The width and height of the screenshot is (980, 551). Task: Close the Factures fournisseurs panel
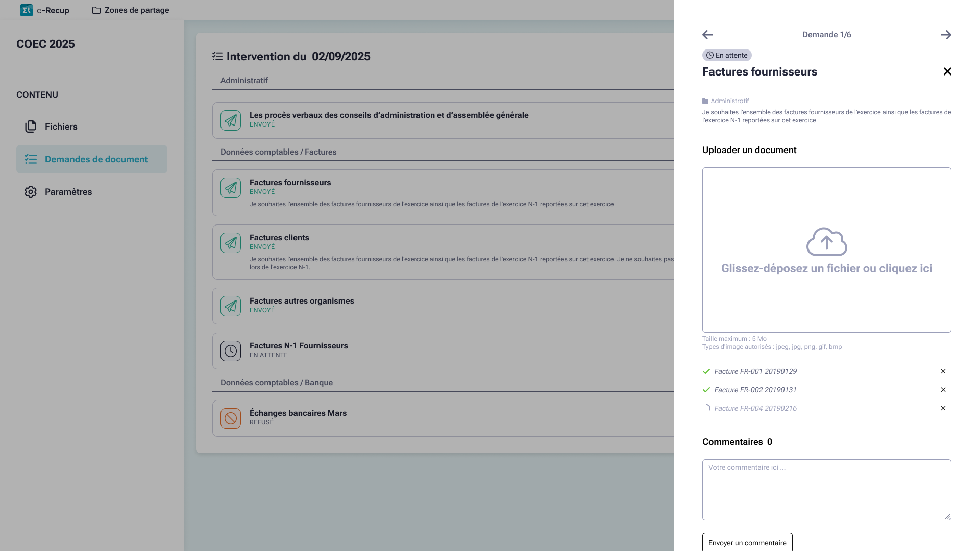pyautogui.click(x=947, y=72)
